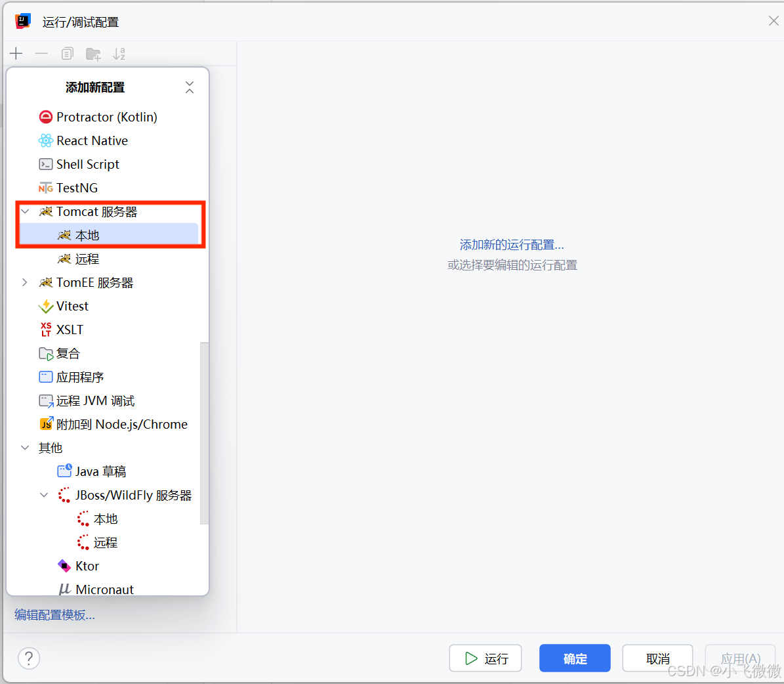Click the 确定 button
The height and width of the screenshot is (684, 784).
click(x=575, y=658)
